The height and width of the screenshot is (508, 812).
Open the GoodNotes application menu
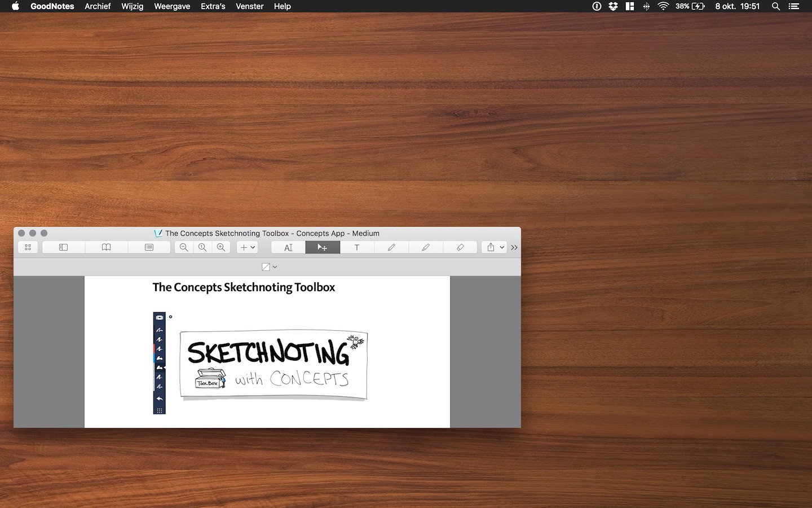tap(52, 6)
